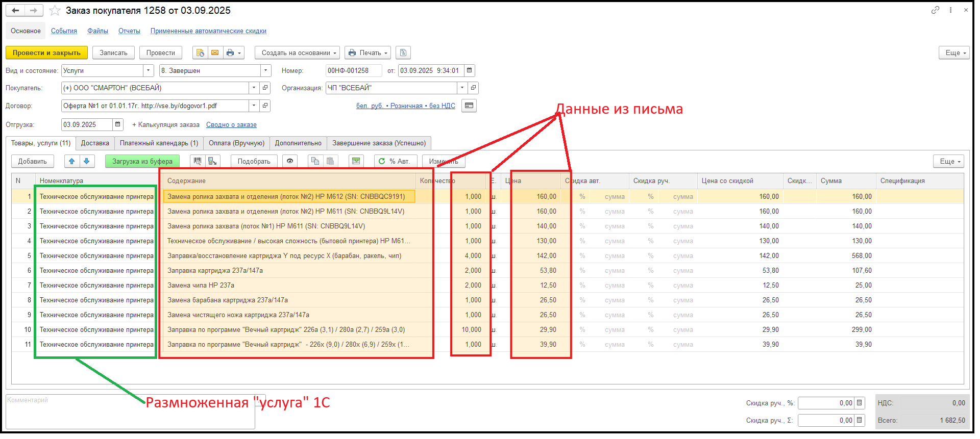Open the Платежный календарь (1) tab
Screen dimensions: 980x439
(159, 143)
